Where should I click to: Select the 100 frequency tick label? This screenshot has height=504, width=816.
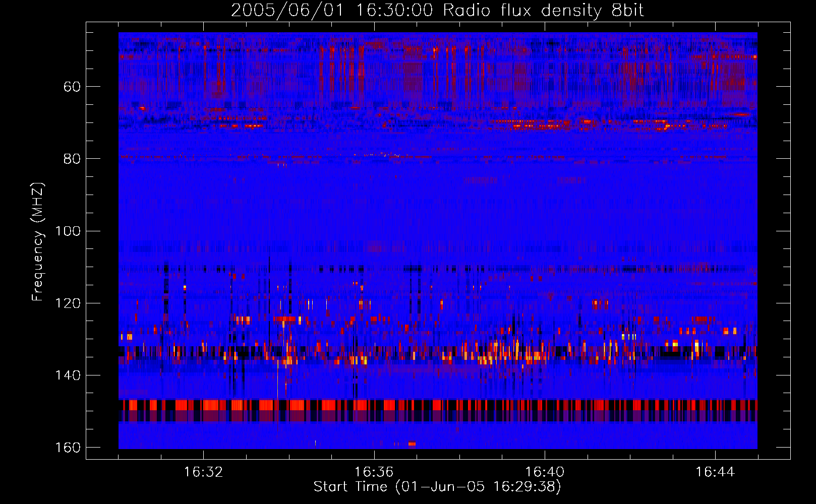tap(68, 231)
